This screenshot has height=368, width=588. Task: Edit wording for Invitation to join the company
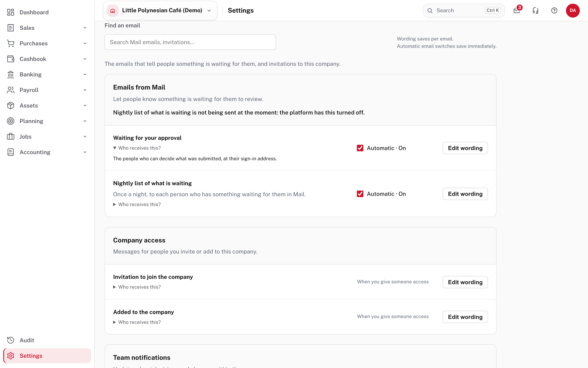point(465,282)
